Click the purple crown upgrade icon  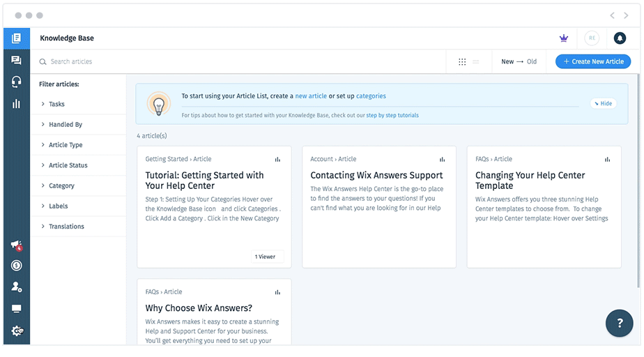[x=564, y=38]
